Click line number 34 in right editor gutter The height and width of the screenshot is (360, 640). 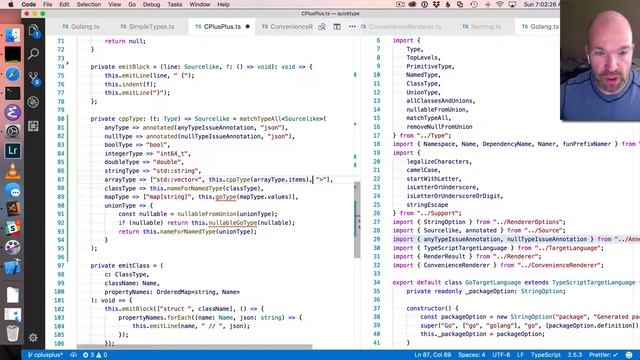[376, 282]
